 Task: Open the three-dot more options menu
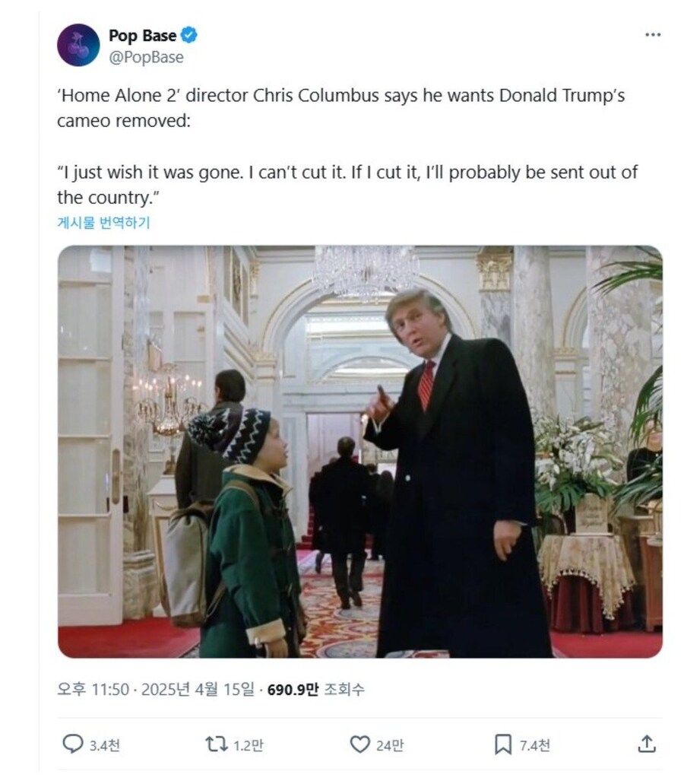click(x=653, y=34)
